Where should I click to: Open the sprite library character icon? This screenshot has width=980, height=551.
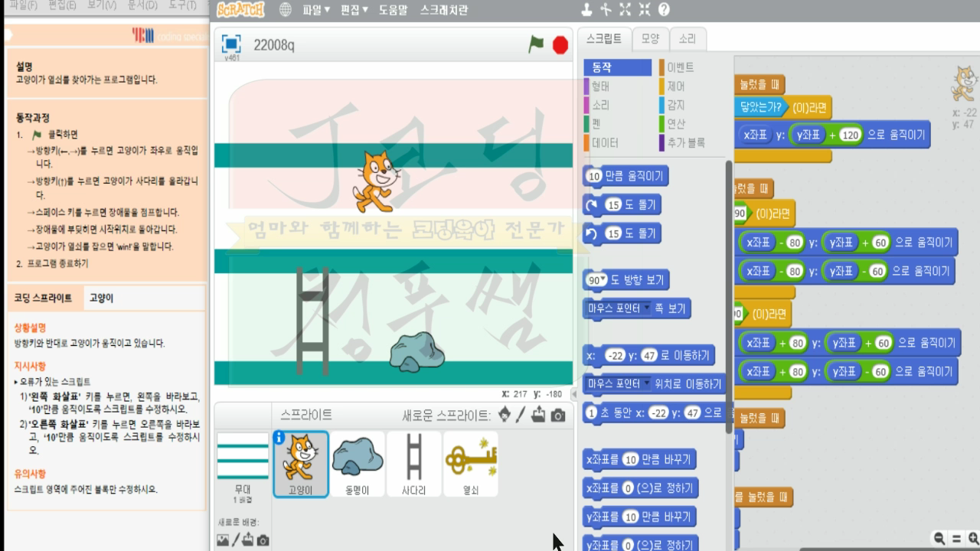[x=505, y=413]
